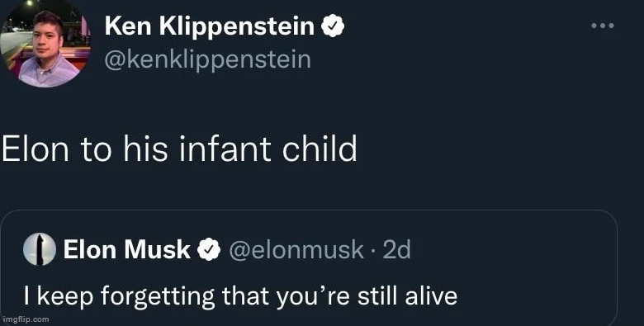Click the imgflip.com watermark

[x=26, y=319]
